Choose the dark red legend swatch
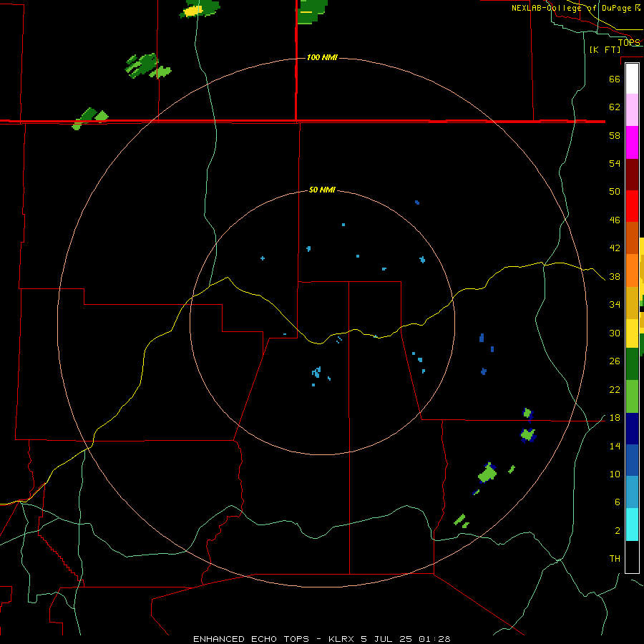The image size is (644, 644). (632, 175)
